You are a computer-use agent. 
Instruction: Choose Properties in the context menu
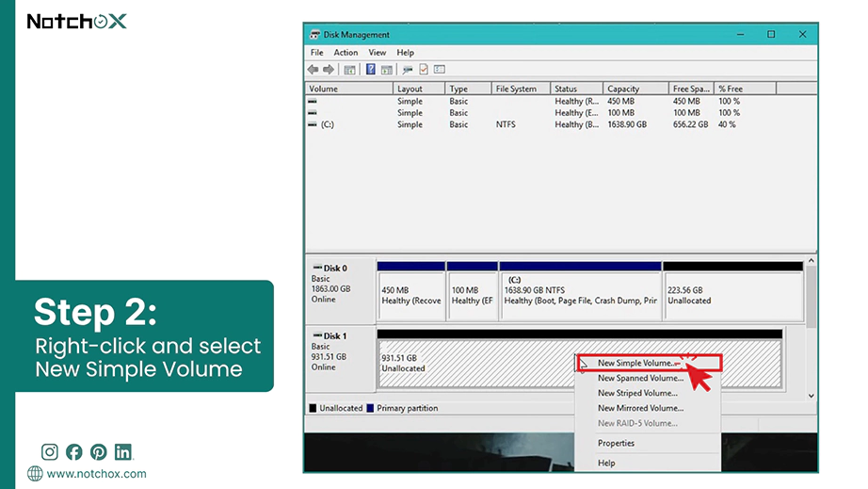[648, 443]
